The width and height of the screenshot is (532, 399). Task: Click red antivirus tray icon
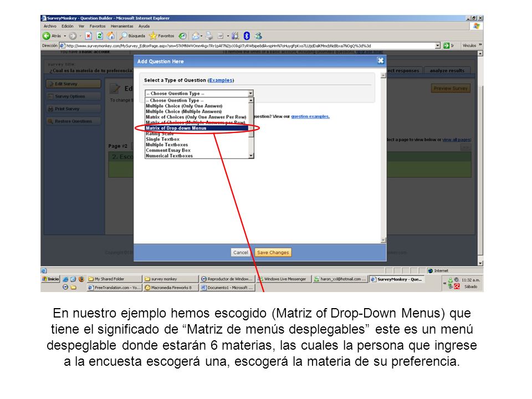click(x=457, y=287)
